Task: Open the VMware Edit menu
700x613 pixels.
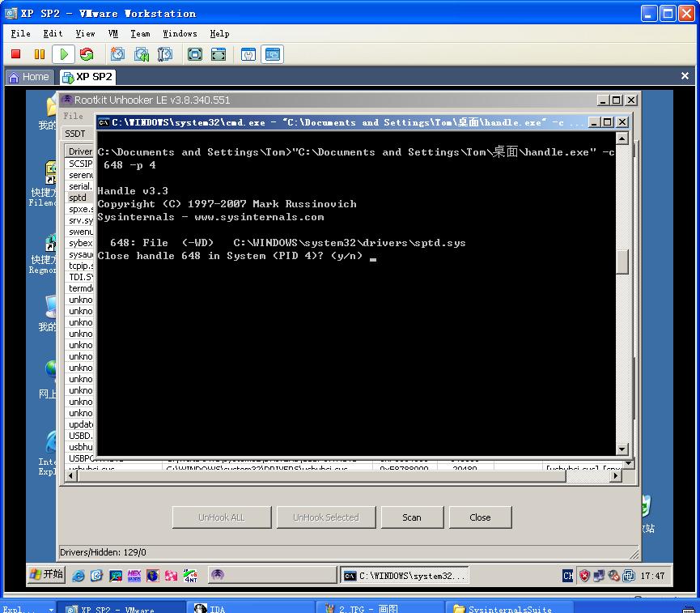Action: tap(53, 33)
